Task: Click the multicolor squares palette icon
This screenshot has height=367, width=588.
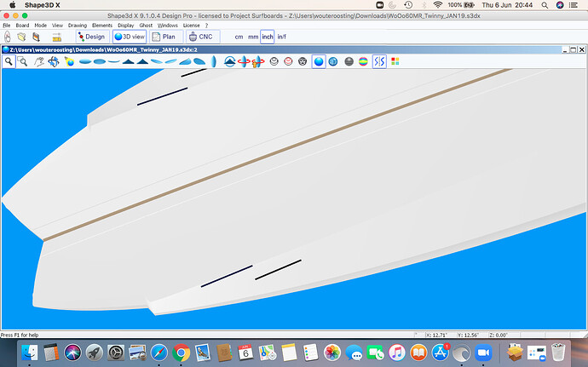Action: pyautogui.click(x=395, y=62)
